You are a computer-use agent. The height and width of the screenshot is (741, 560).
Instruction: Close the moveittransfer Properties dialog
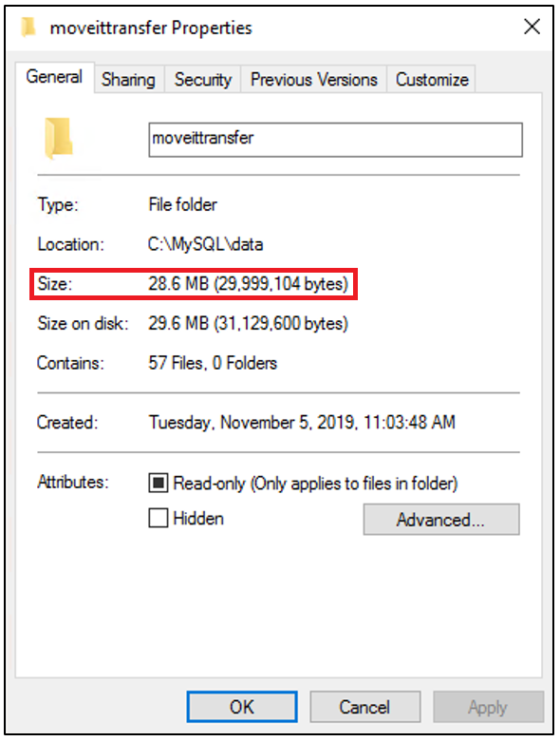pos(532,27)
